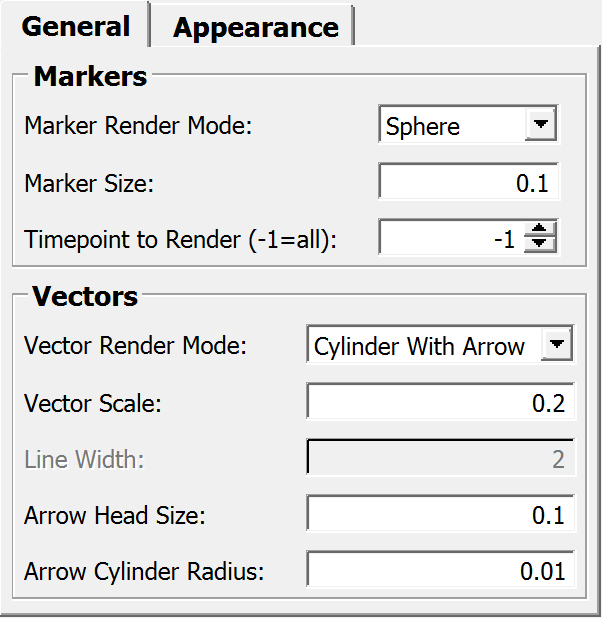
Task: Click the Timepoint to Render value field
Action: pos(450,240)
